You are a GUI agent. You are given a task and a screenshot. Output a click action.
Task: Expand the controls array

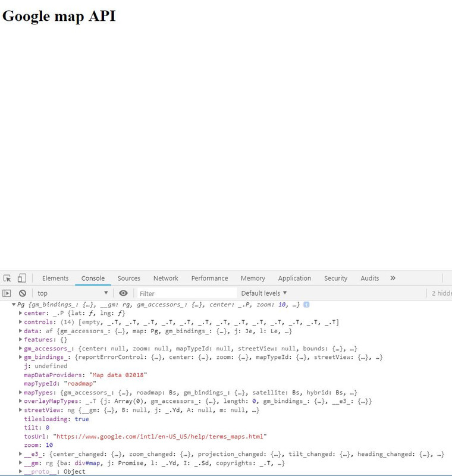(20, 322)
